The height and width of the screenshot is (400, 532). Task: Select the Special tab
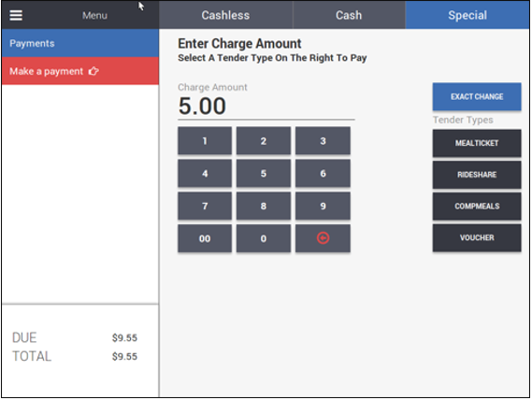pos(467,15)
